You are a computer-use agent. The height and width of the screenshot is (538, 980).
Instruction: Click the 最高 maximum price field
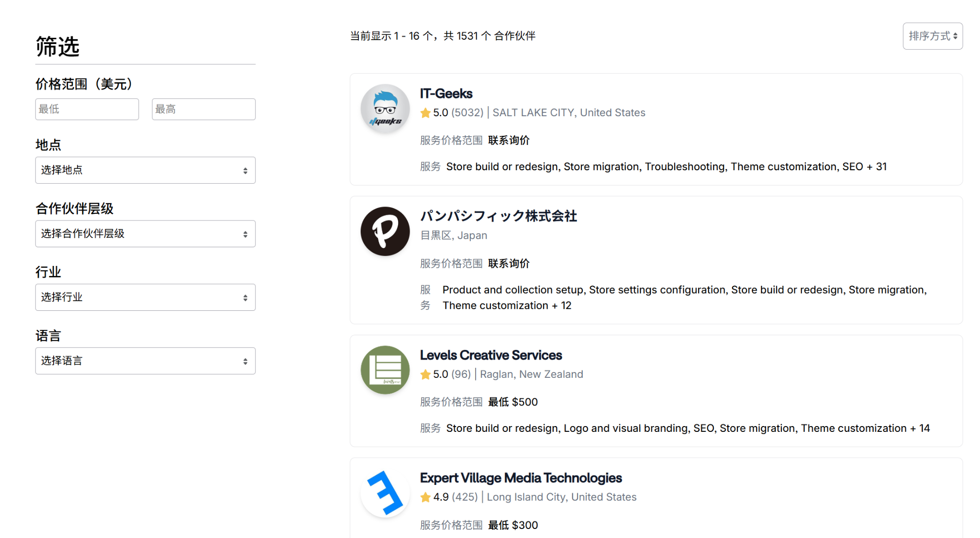pos(203,109)
